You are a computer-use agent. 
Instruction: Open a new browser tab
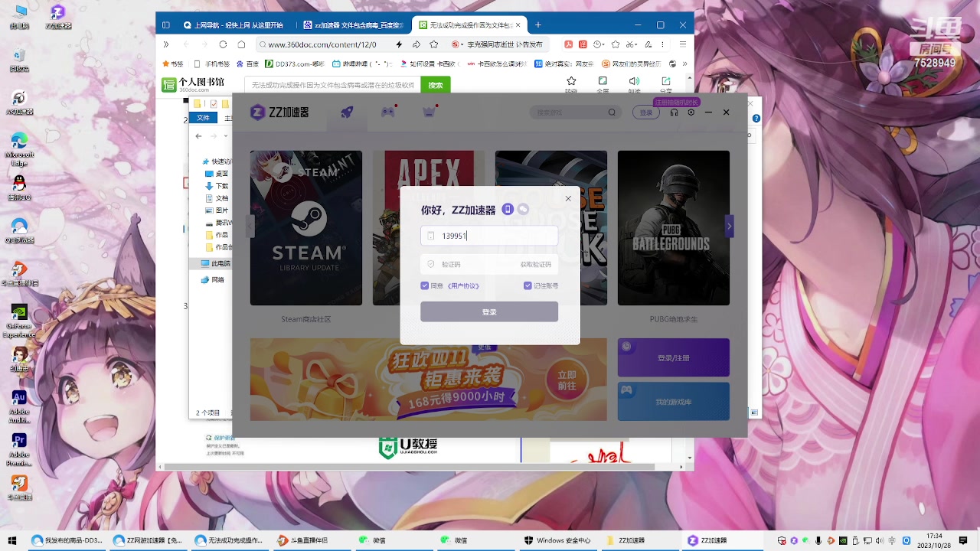click(x=538, y=24)
